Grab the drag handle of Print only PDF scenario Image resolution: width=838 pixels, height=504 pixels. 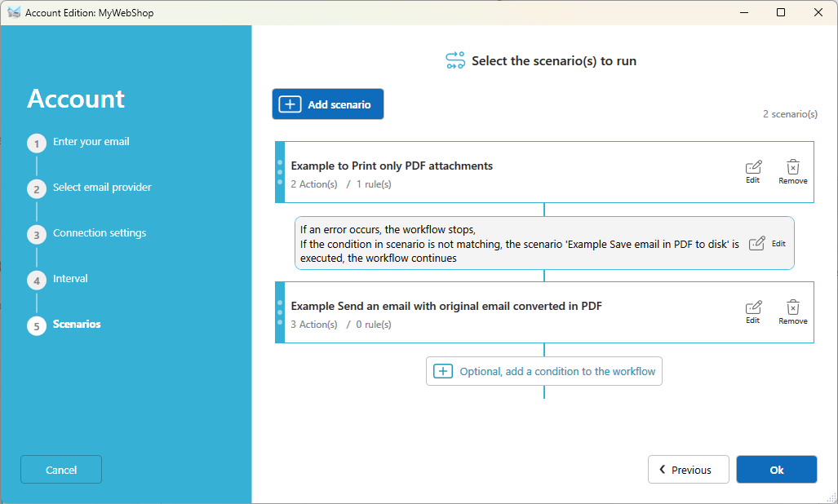280,172
